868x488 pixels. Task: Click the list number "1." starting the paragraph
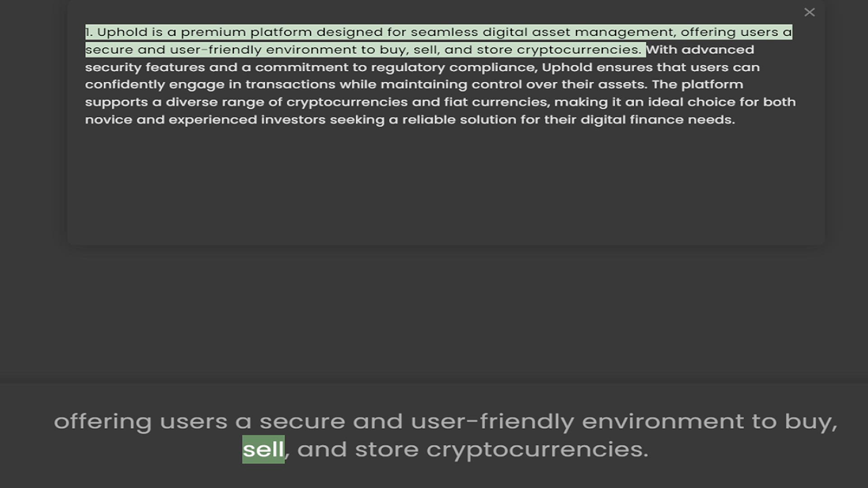pos(89,32)
